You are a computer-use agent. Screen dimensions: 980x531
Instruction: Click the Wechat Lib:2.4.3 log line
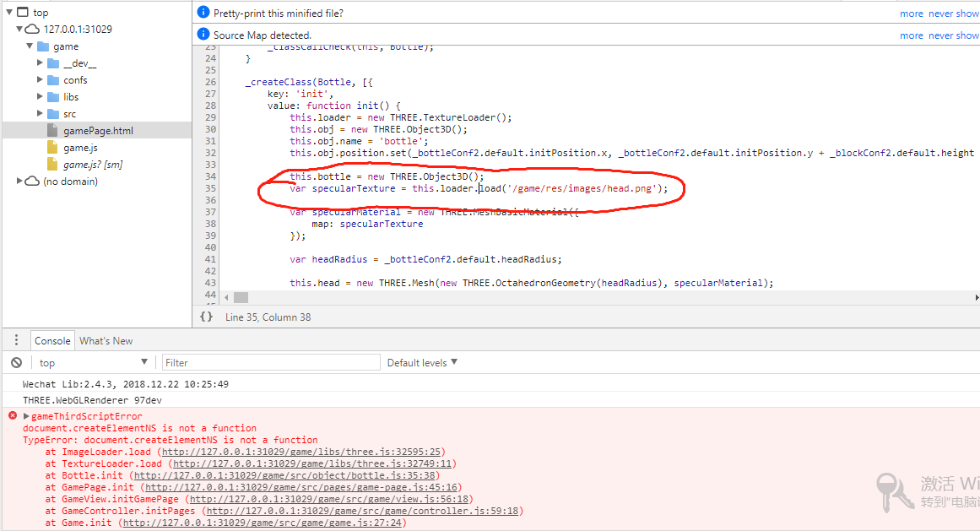pyautogui.click(x=126, y=384)
